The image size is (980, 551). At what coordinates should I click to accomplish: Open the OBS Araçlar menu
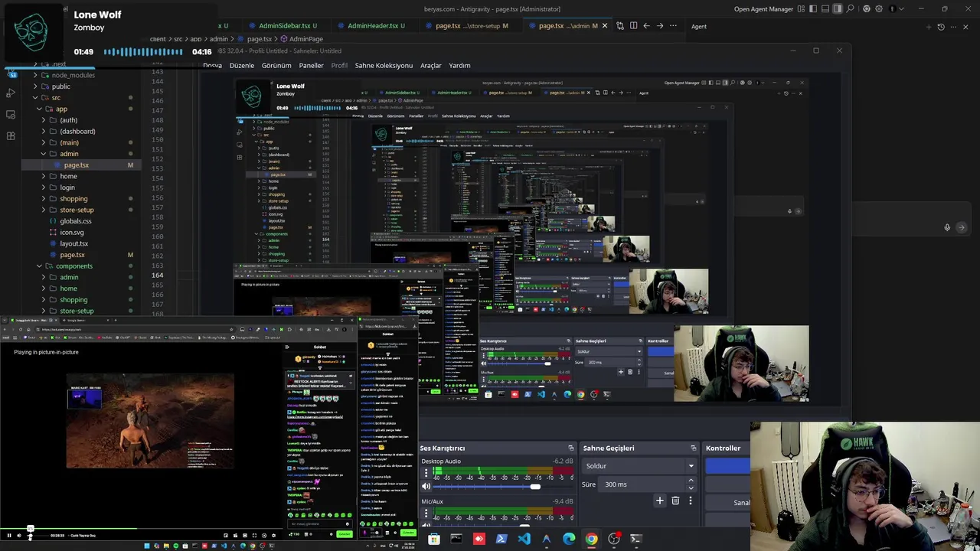click(431, 65)
